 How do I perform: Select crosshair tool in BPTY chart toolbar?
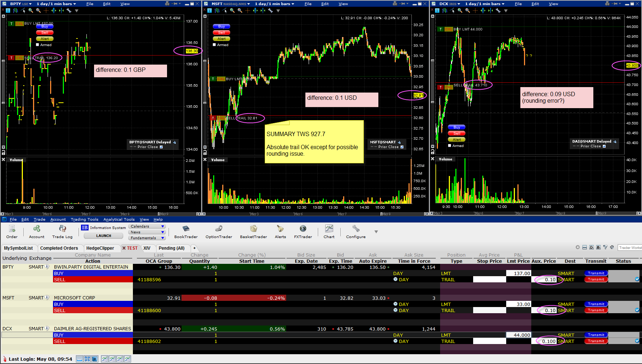46,11
